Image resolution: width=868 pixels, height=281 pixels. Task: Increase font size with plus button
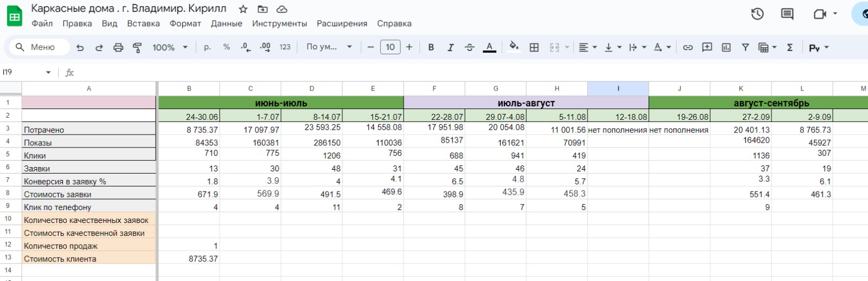pyautogui.click(x=409, y=47)
